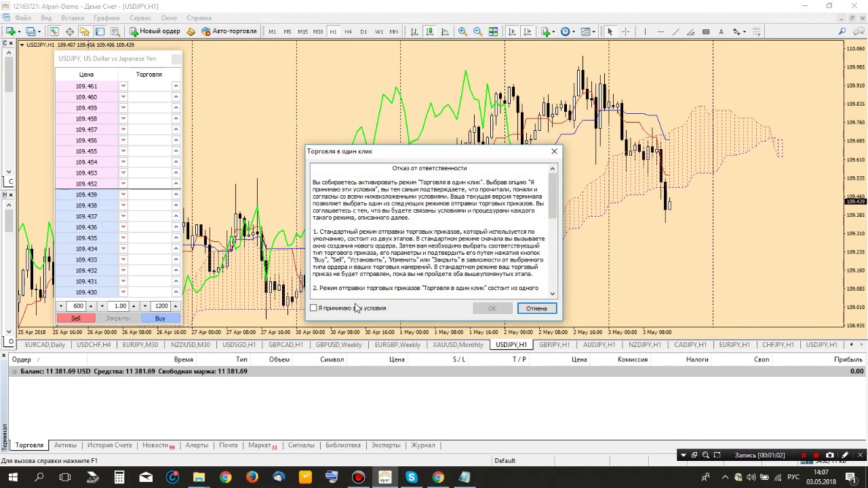Click the Новый ордер button

pos(155,31)
